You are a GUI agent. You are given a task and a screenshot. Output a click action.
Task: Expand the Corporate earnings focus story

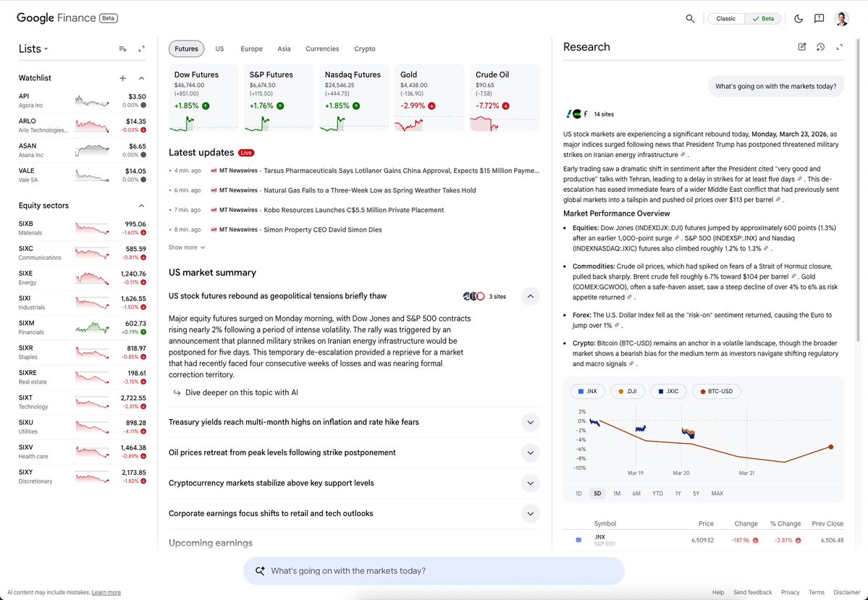(x=531, y=514)
